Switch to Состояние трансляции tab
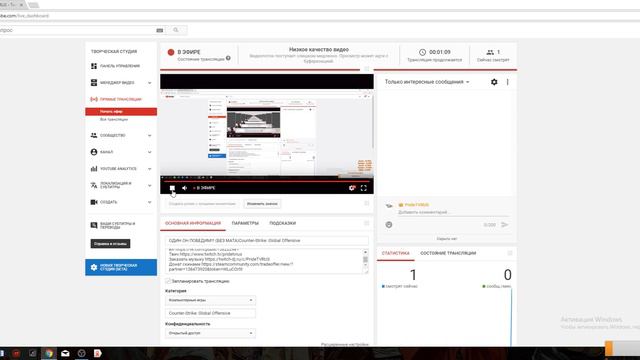640x360 pixels. point(448,253)
